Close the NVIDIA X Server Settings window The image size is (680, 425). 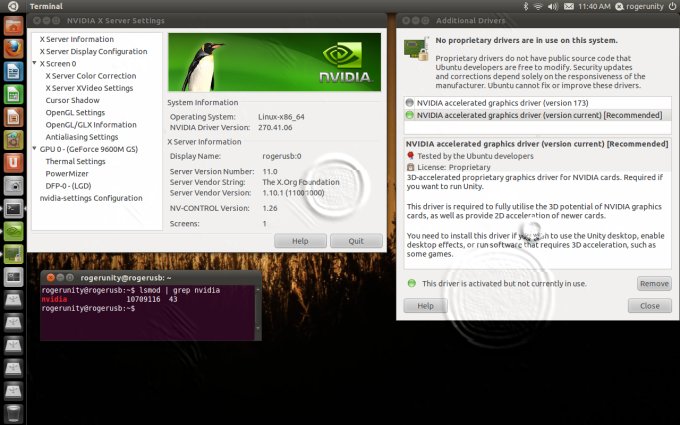click(37, 20)
